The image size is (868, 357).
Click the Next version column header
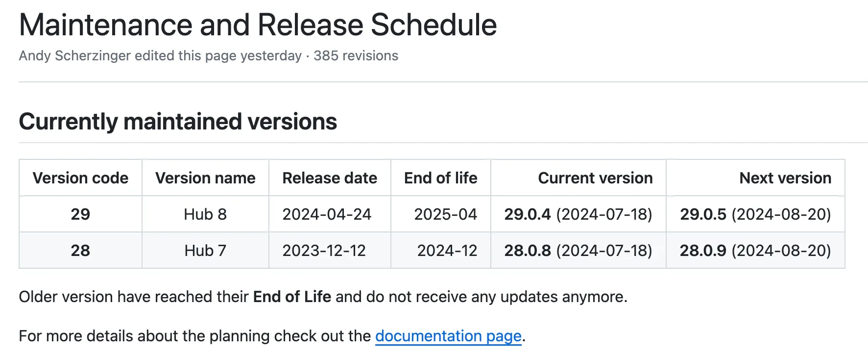(x=785, y=178)
